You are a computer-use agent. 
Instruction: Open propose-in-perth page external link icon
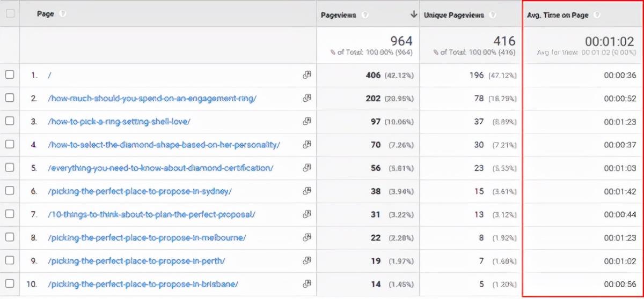pos(307,260)
